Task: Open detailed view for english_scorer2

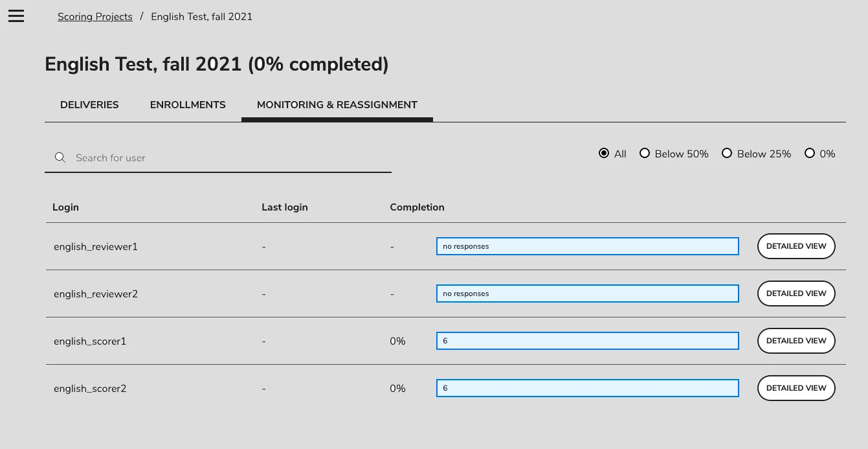Action: point(796,388)
